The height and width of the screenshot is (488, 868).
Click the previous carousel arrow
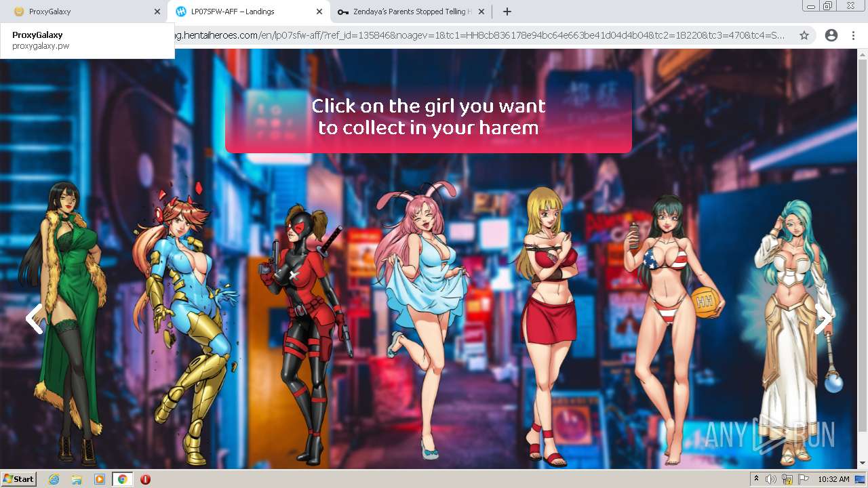[34, 319]
